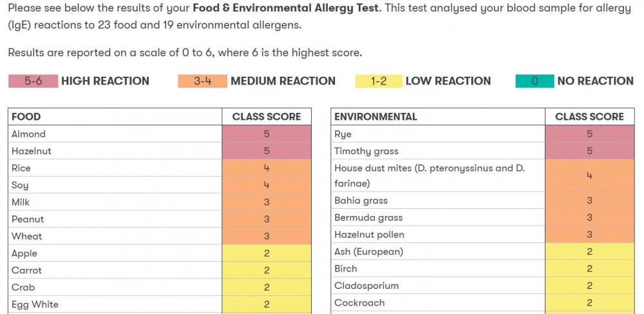Click the Cockroach score cell

click(589, 303)
